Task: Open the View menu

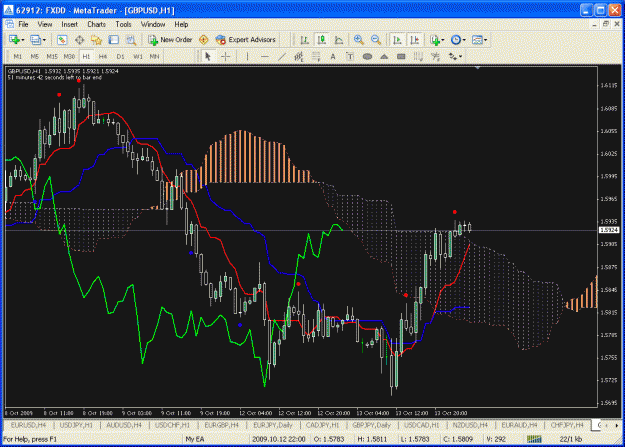Action: [45, 24]
